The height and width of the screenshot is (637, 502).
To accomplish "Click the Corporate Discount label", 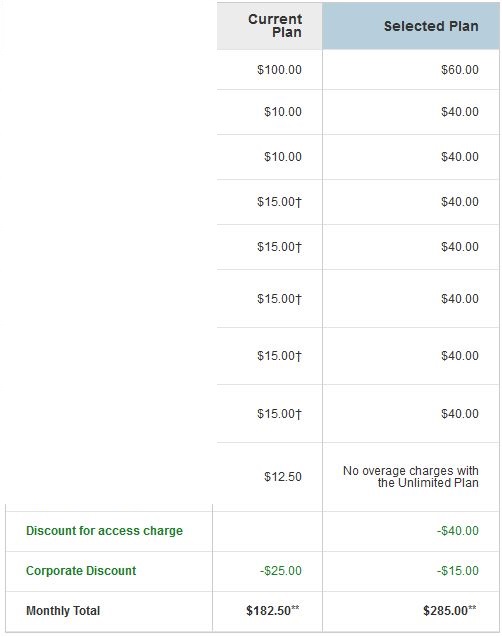I will (81, 570).
